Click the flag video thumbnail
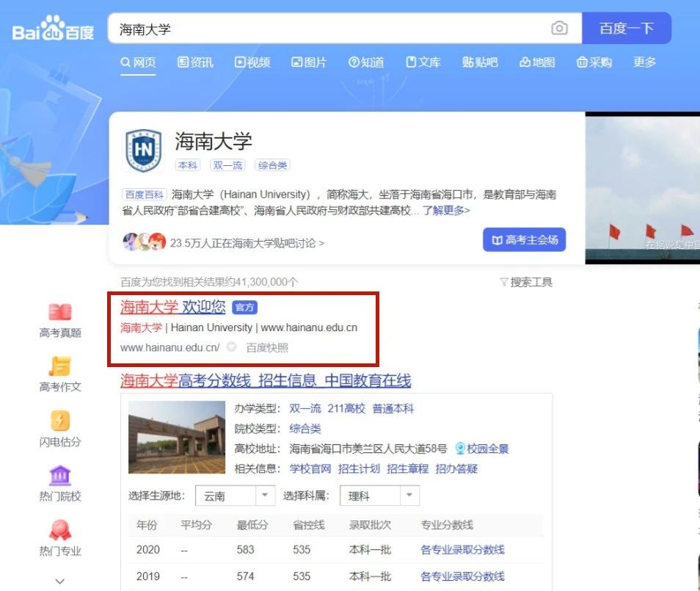Viewport: 700px width, 591px height. point(643,188)
